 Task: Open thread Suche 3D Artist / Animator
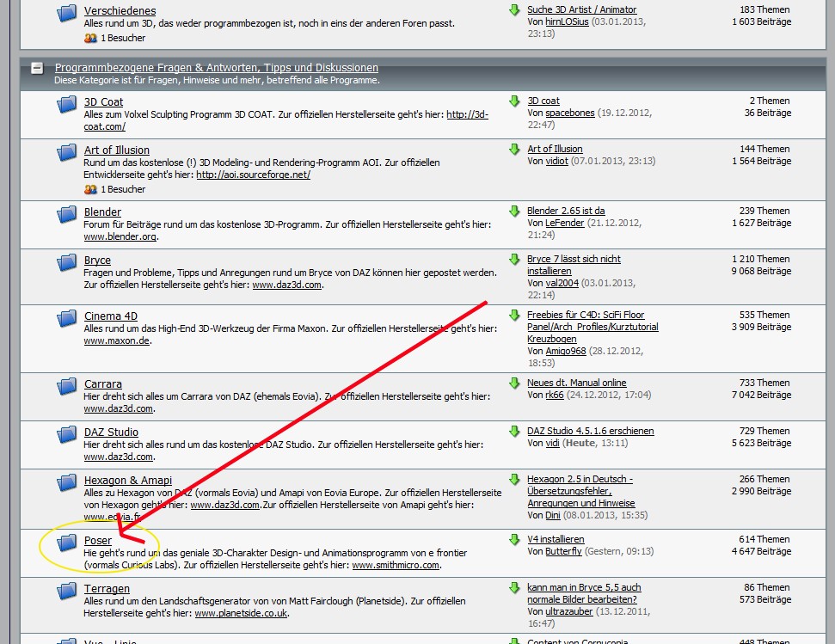[581, 9]
